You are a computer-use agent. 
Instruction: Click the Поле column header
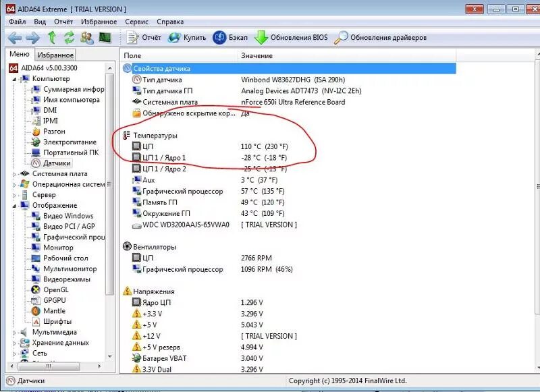click(x=178, y=55)
